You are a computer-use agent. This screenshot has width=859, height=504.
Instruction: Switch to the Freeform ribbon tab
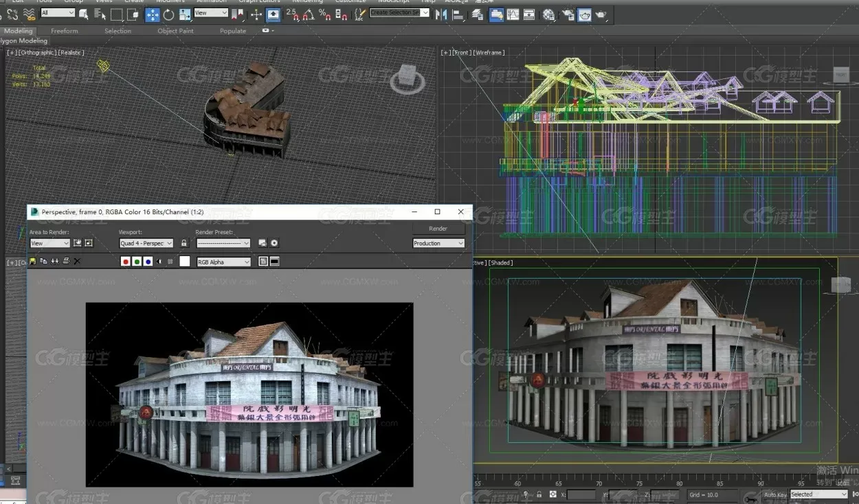(65, 31)
